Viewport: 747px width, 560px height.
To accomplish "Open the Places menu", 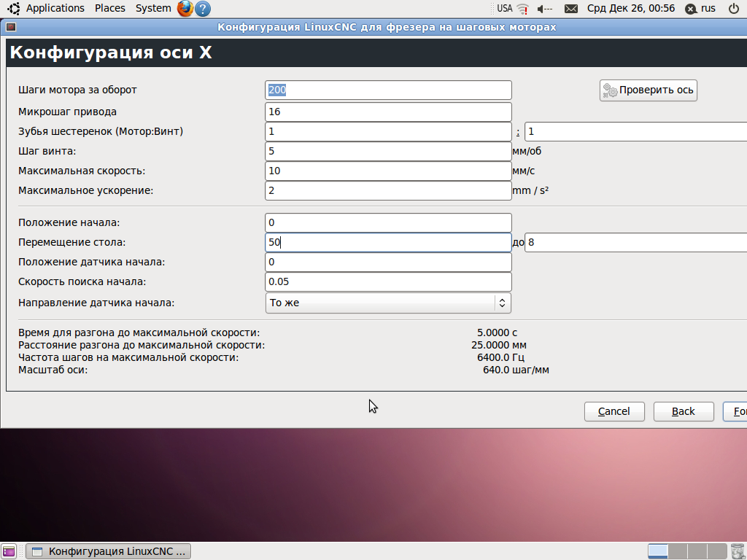I will tap(110, 8).
